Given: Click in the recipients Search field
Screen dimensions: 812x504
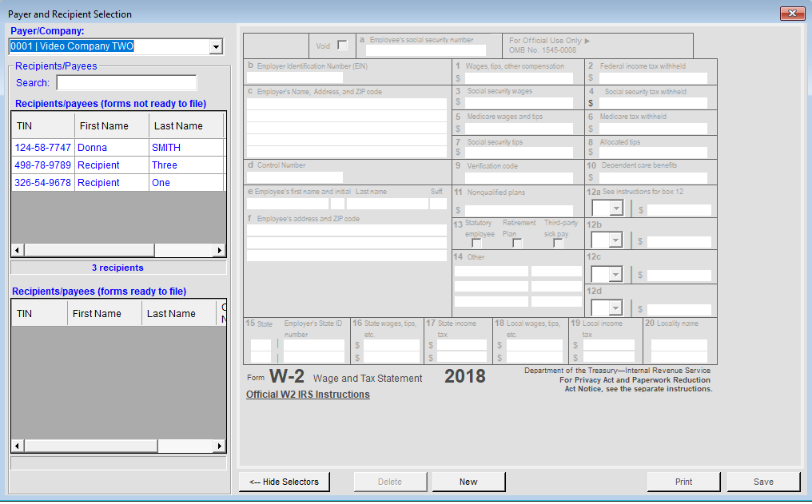Looking at the screenshot, I should point(125,82).
